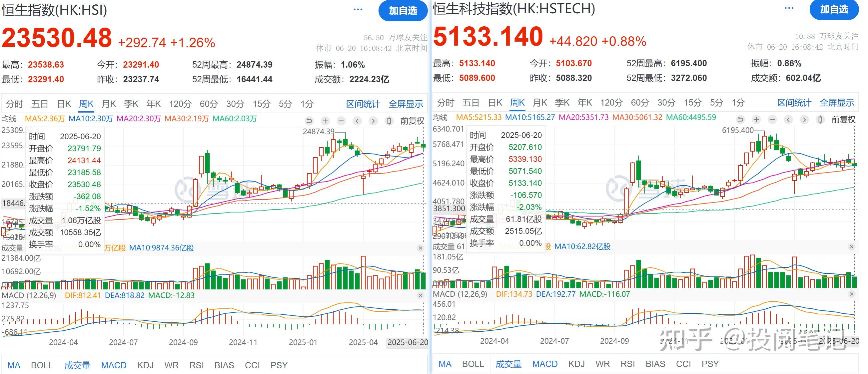Add HSI to watchlist with 加自选
Screen dimensions: 868x374
click(403, 11)
